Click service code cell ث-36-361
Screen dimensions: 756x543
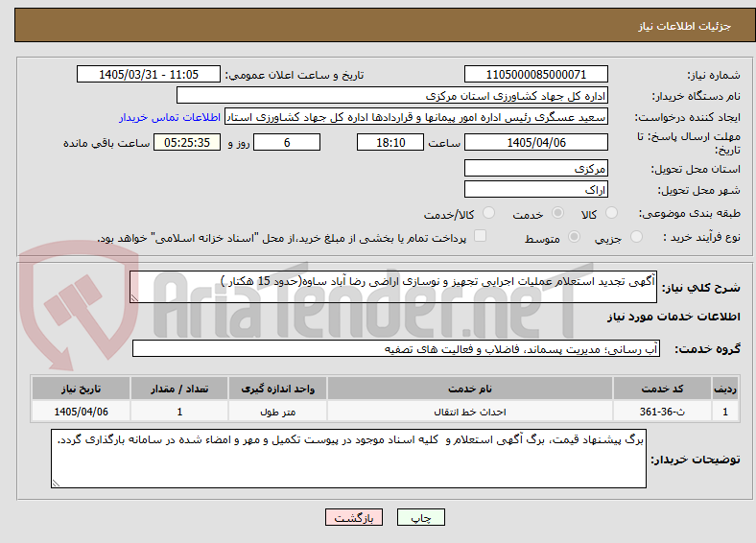coord(663,412)
